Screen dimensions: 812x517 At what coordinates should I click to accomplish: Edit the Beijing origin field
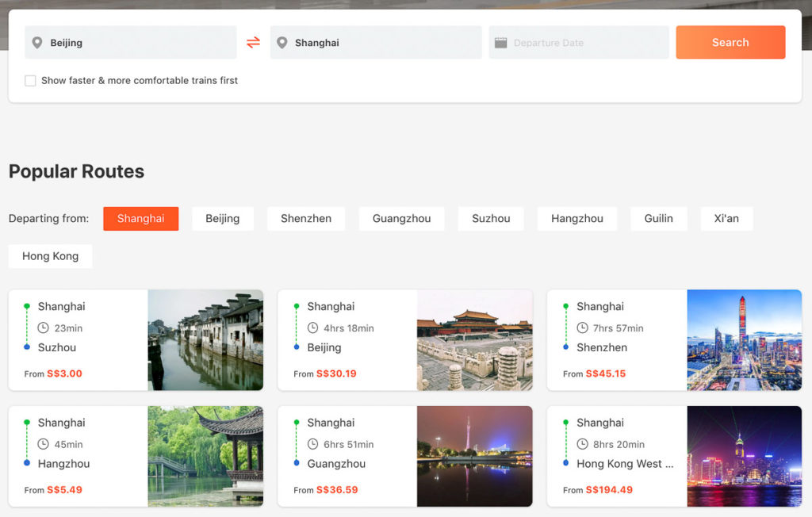pyautogui.click(x=131, y=43)
